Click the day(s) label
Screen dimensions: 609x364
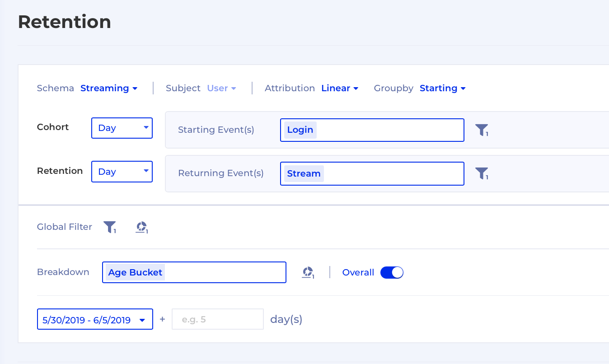pos(286,319)
